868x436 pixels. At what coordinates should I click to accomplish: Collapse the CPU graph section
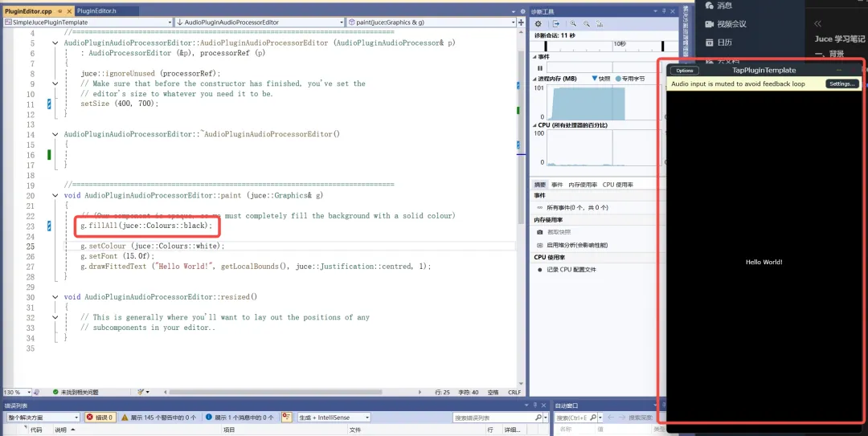click(534, 125)
